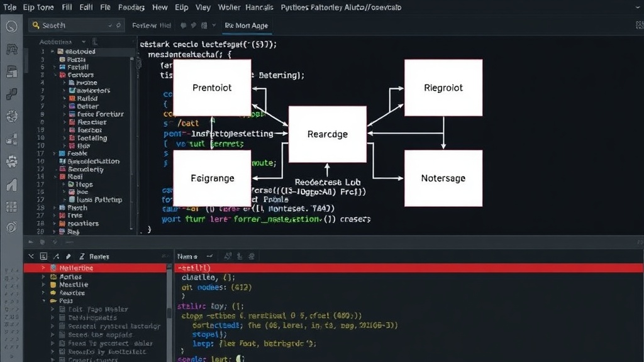This screenshot has height=362, width=644.
Task: Click the speech bubble icon beside Forlew Hid
Action: tap(183, 25)
